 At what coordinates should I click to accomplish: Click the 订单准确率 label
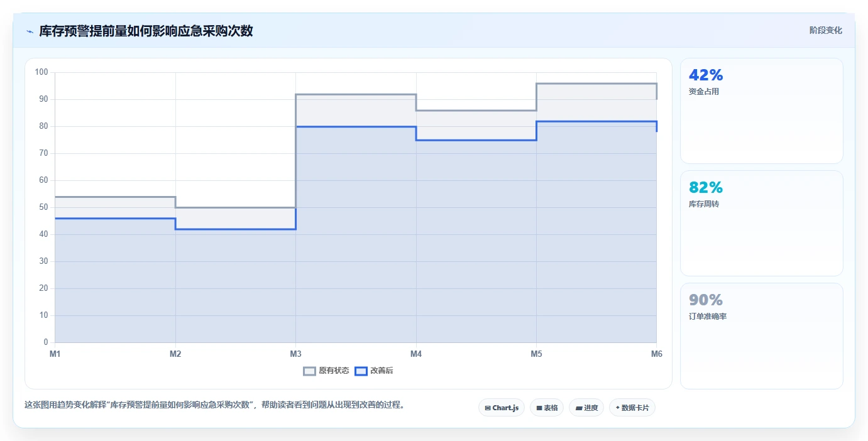click(708, 317)
